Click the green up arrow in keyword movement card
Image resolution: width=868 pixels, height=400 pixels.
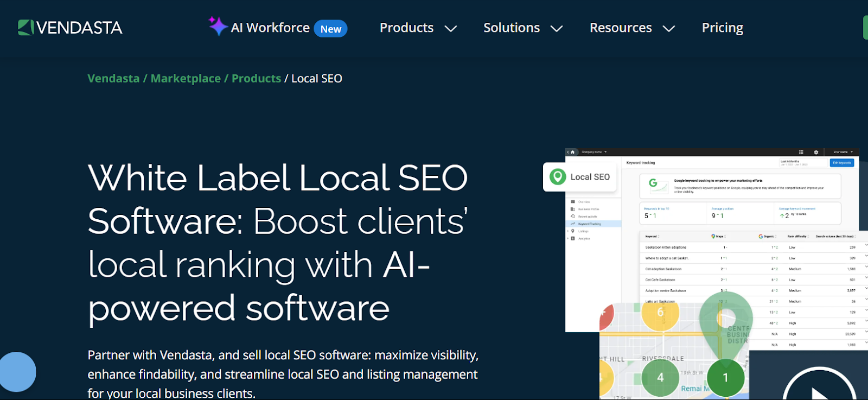click(782, 216)
